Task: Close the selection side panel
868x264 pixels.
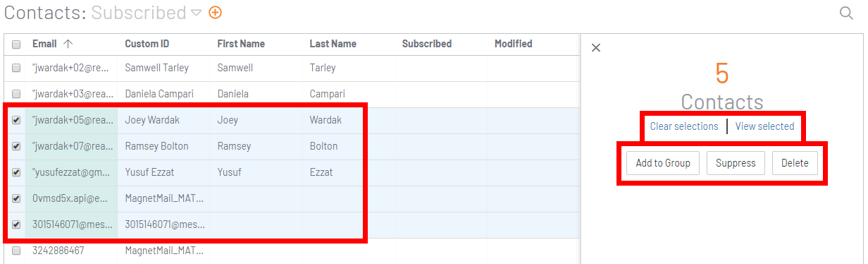Action: (596, 47)
